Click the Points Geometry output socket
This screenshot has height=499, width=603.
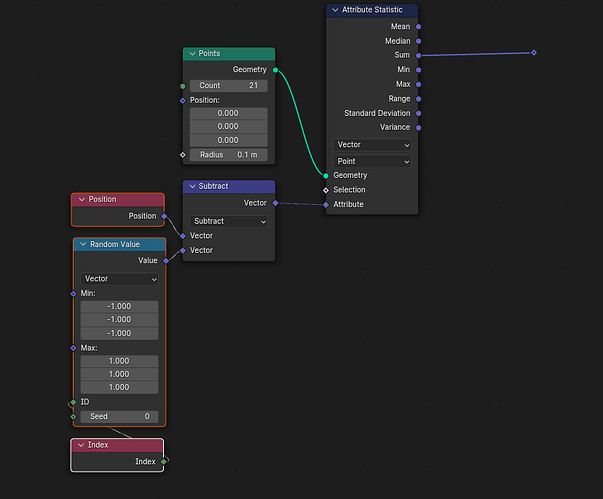click(275, 70)
